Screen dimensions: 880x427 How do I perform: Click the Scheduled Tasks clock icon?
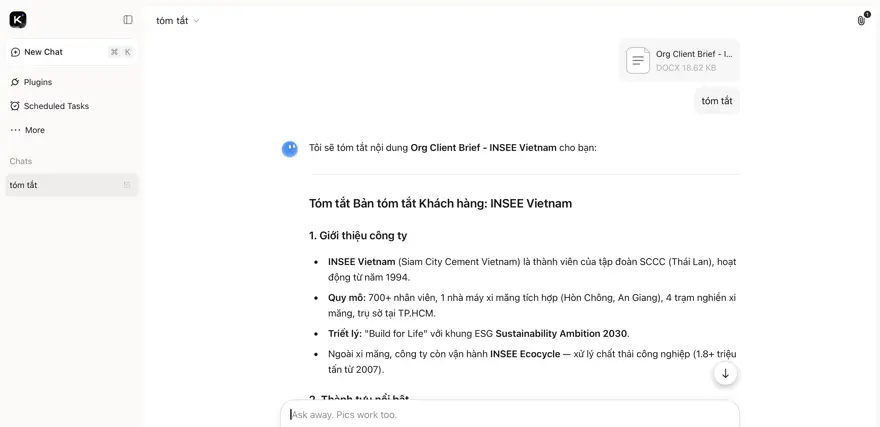15,106
